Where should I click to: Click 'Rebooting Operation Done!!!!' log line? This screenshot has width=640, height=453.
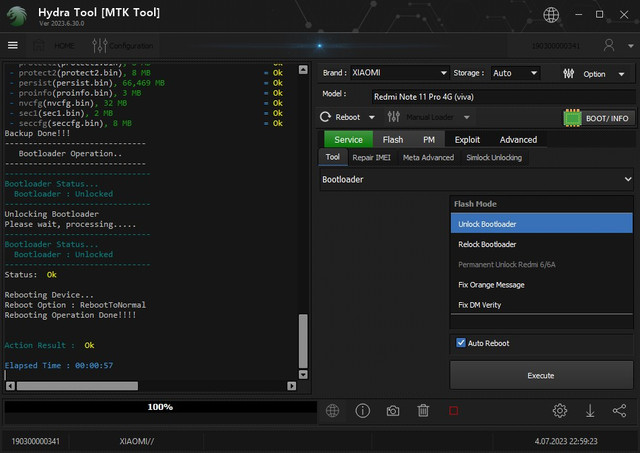(x=70, y=315)
